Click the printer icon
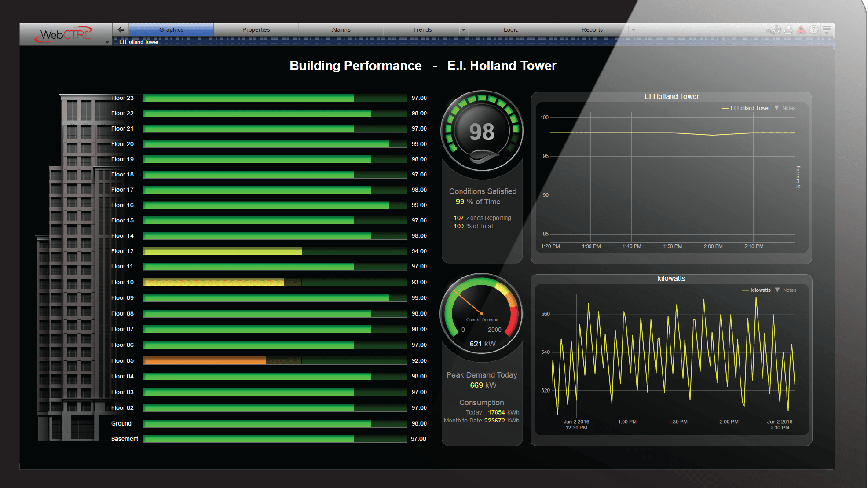The width and height of the screenshot is (868, 488). pos(788,30)
